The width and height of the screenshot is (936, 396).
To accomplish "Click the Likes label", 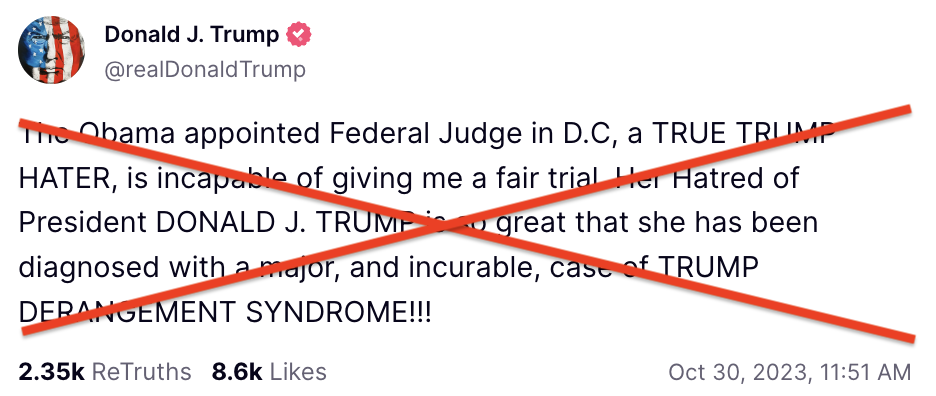I will click(298, 372).
